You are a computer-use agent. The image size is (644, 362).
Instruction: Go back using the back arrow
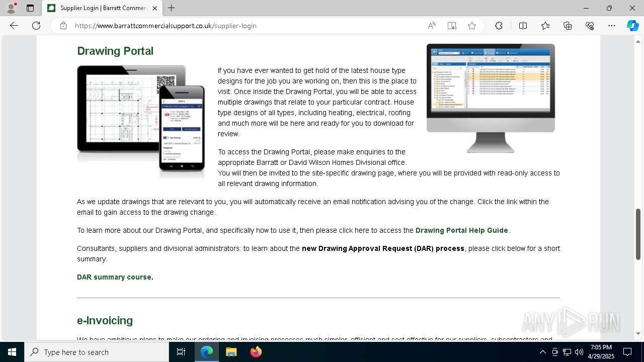tap(14, 26)
